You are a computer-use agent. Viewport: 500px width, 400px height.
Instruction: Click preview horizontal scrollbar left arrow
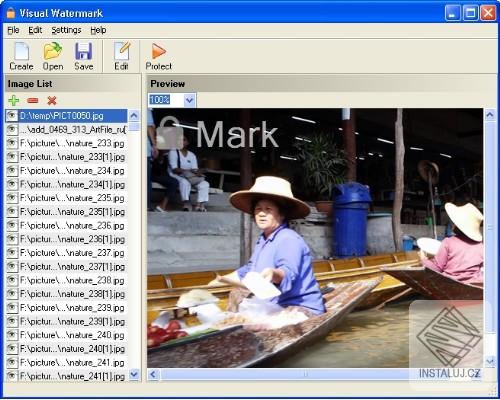click(153, 374)
